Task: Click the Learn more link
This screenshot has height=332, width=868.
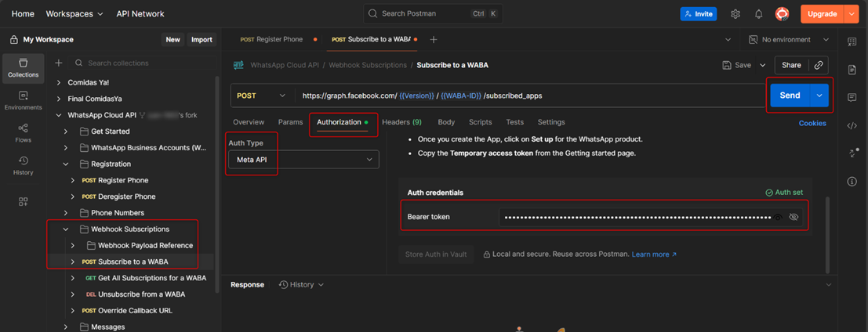Action: [653, 254]
